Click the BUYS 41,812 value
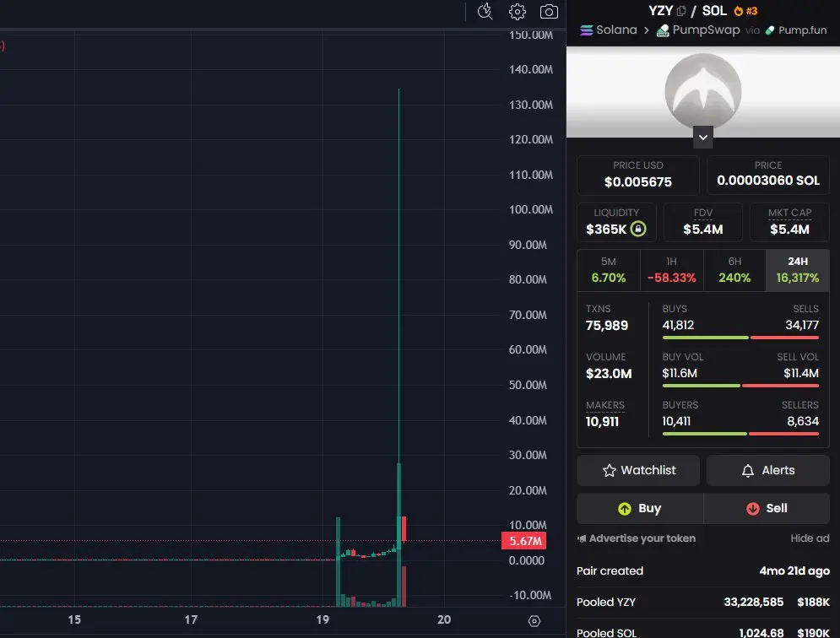The height and width of the screenshot is (638, 840). pos(678,325)
